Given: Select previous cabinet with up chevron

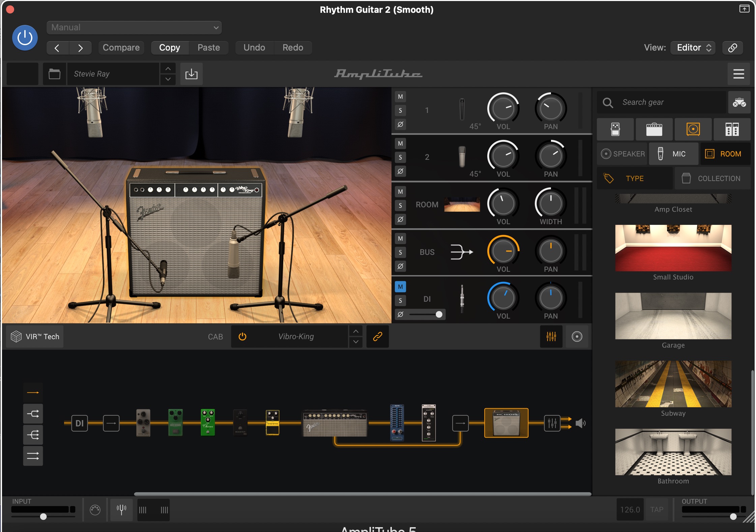Looking at the screenshot, I should click(356, 331).
